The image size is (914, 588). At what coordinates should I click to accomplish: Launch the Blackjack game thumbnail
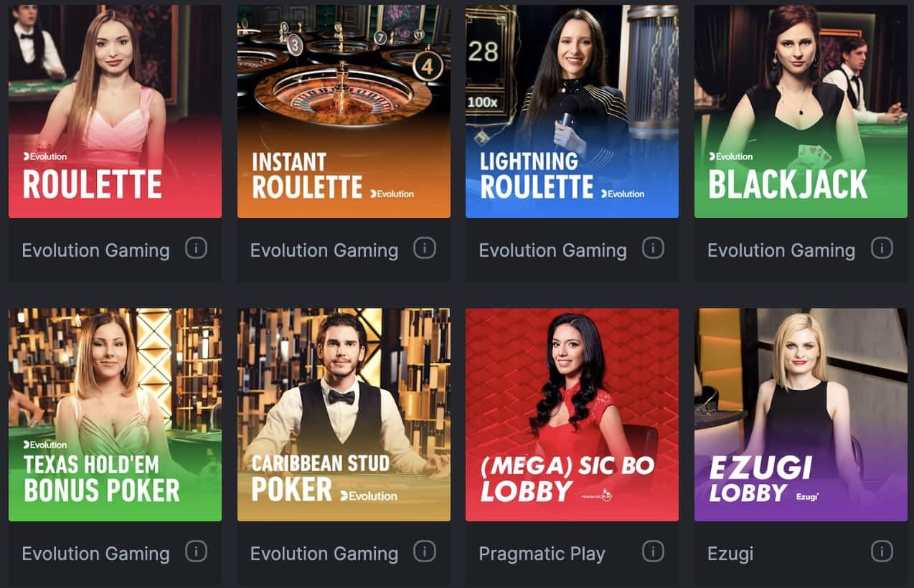(x=801, y=111)
